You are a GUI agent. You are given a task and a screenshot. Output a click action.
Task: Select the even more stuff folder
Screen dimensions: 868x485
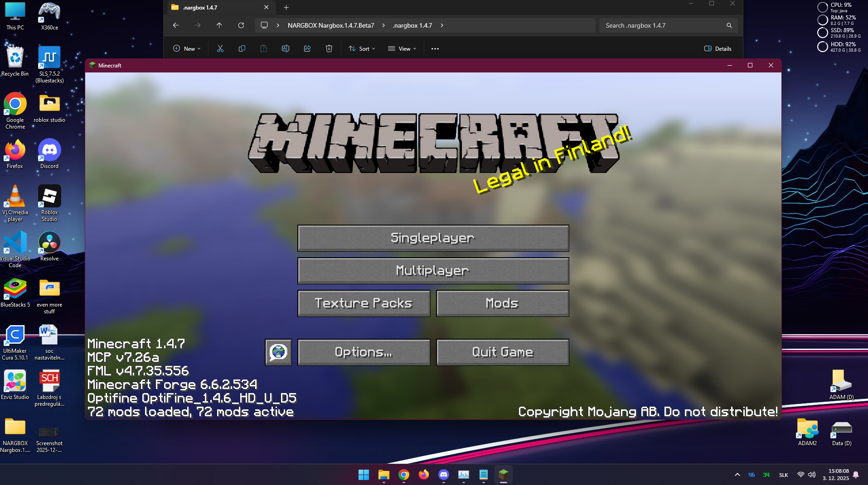(x=49, y=296)
